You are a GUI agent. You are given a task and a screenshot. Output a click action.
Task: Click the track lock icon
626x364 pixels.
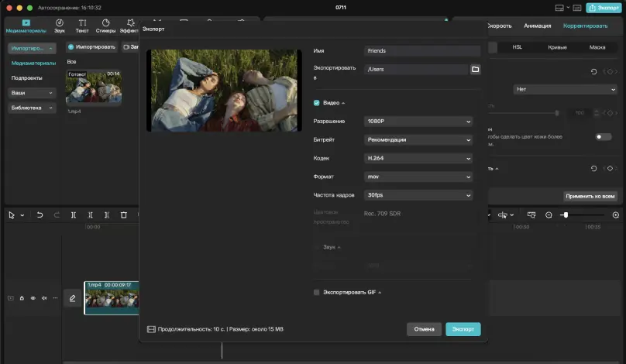tap(22, 298)
